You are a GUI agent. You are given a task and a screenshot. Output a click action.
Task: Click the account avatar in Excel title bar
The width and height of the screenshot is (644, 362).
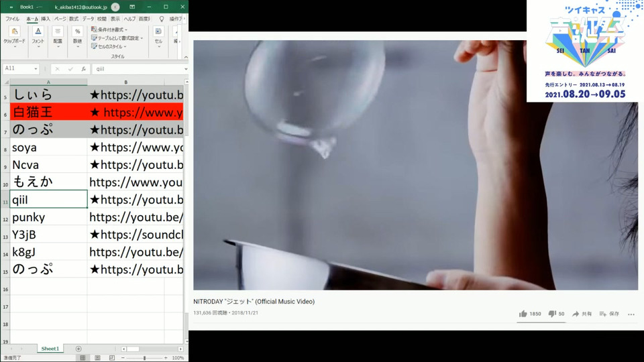pos(115,7)
